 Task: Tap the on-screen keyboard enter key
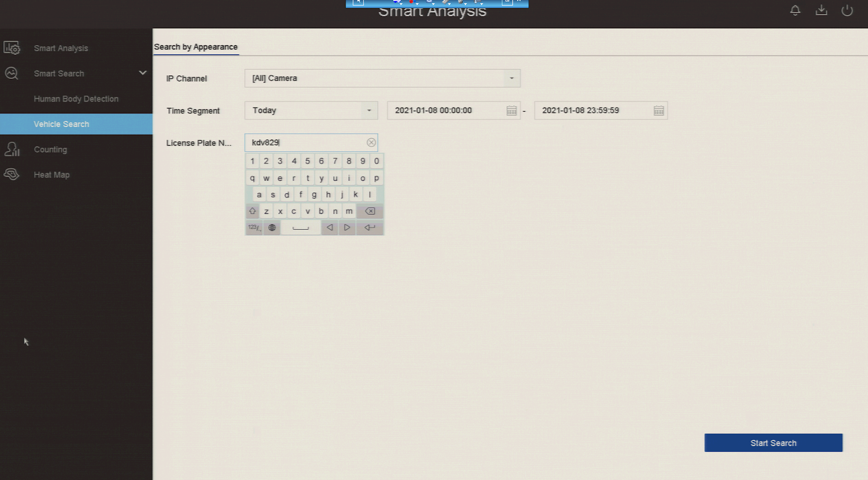click(370, 228)
